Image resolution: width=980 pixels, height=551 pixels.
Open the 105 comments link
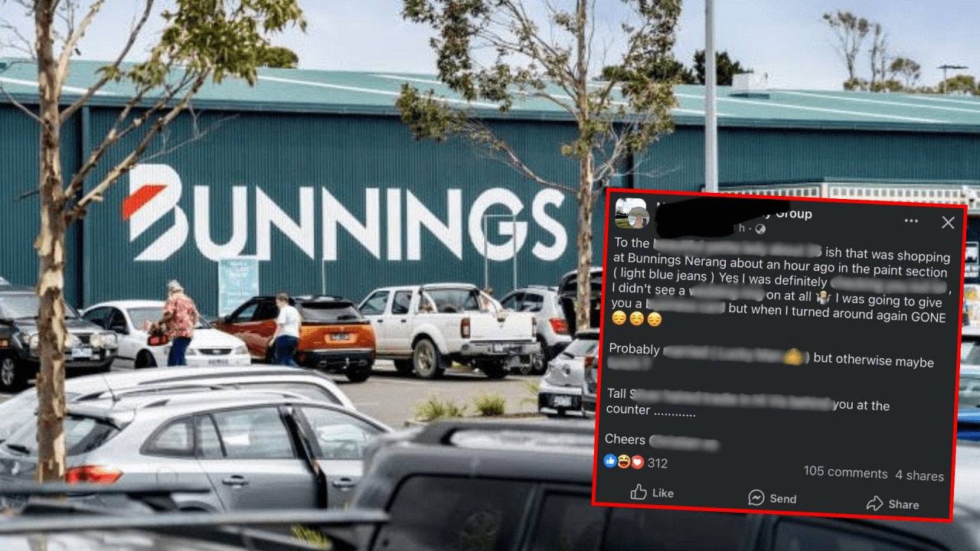tap(845, 472)
